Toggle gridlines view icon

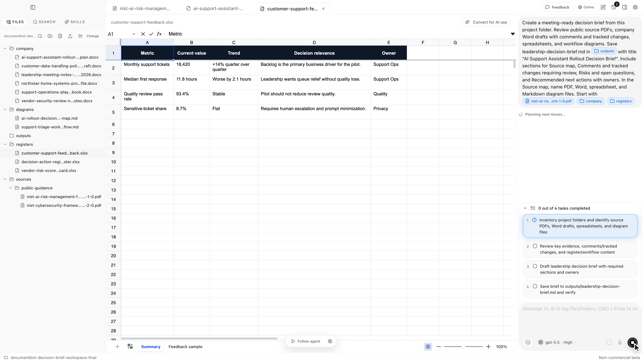tap(428, 347)
